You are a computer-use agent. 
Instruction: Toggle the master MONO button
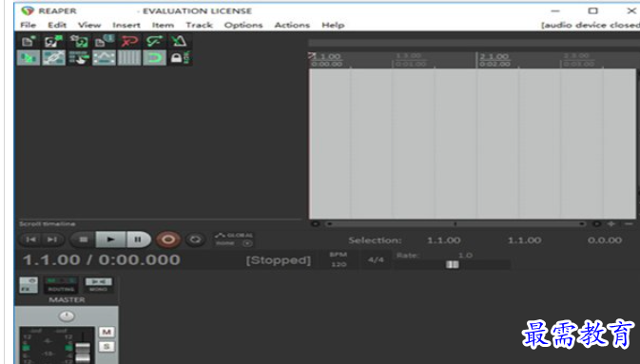[x=98, y=285]
